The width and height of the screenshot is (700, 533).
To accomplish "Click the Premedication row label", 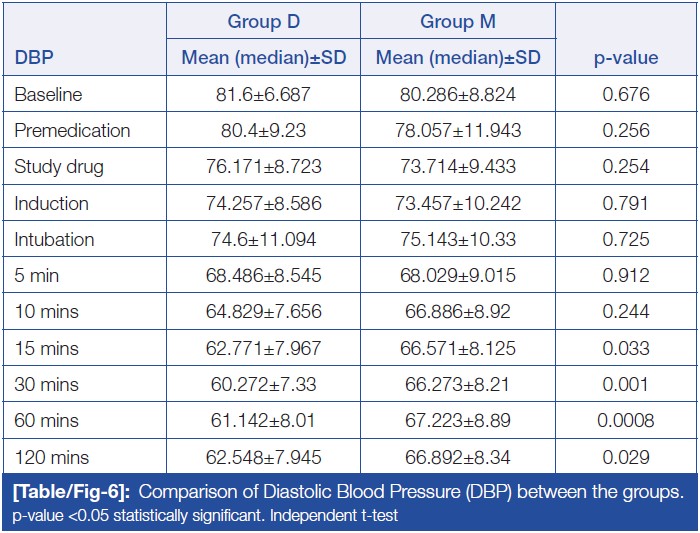I will [x=72, y=131].
